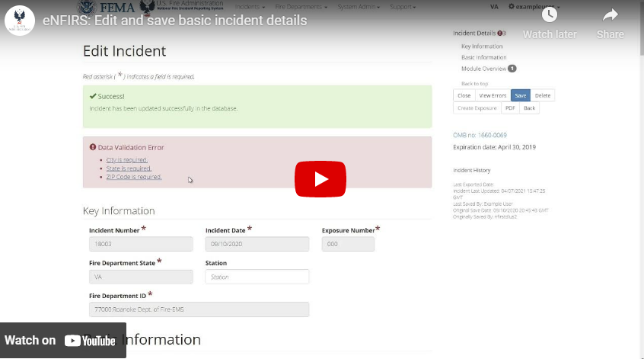Click the Exposure Number field

pyautogui.click(x=348, y=244)
